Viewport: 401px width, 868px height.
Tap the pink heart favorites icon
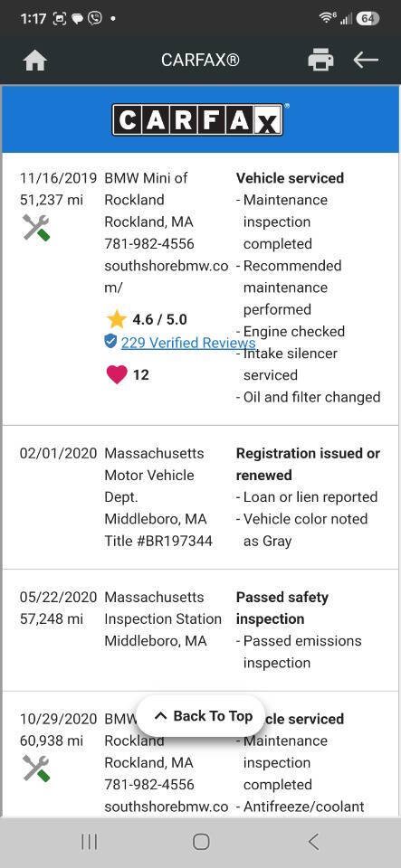116,374
